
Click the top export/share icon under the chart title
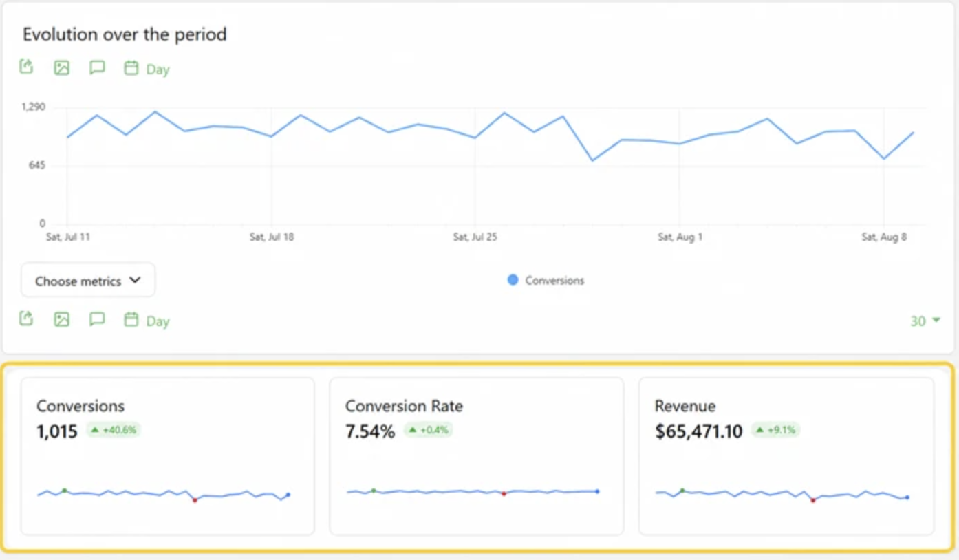pos(26,67)
